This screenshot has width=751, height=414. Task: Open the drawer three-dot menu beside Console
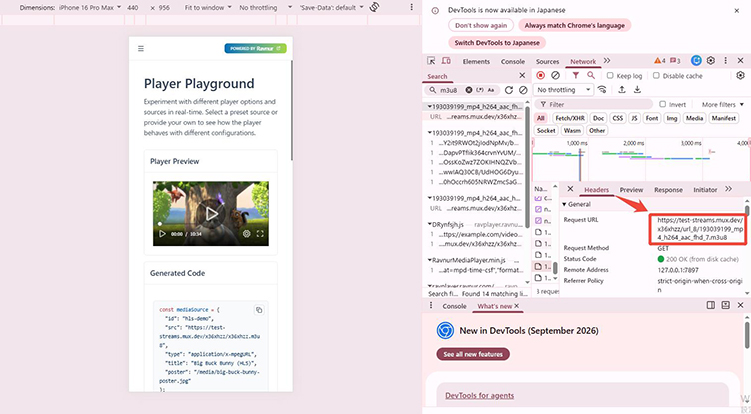tap(431, 305)
